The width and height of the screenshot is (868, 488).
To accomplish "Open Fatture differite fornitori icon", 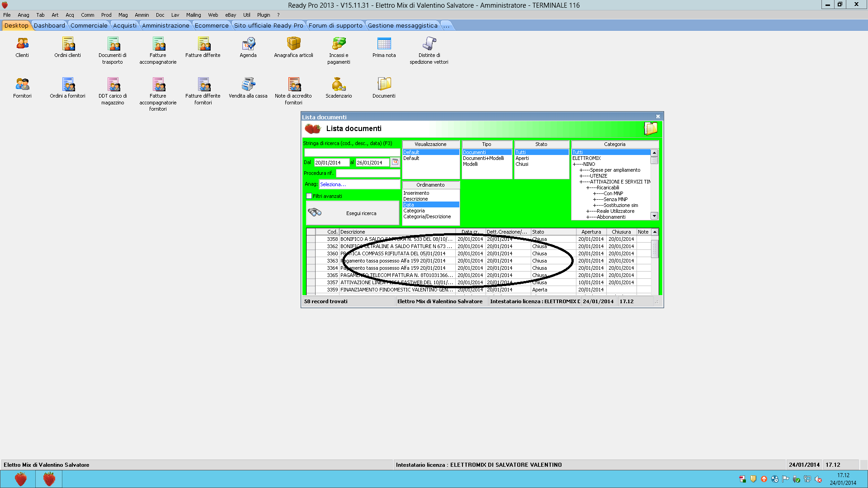I will click(x=203, y=91).
